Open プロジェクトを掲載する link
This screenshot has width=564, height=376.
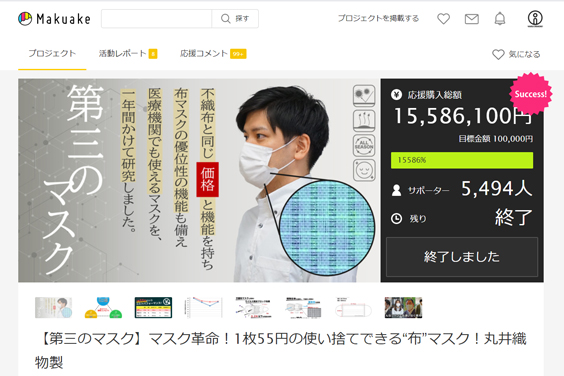(378, 18)
